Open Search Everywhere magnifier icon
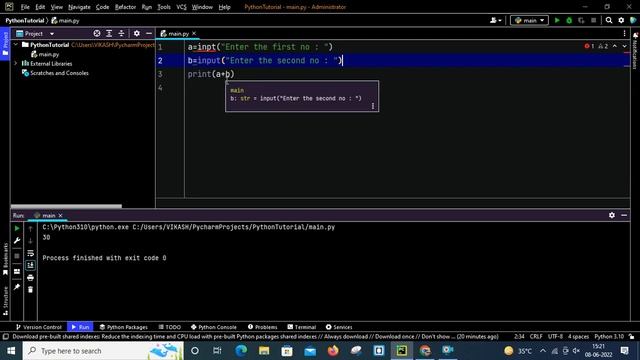The image size is (640, 360). point(609,20)
